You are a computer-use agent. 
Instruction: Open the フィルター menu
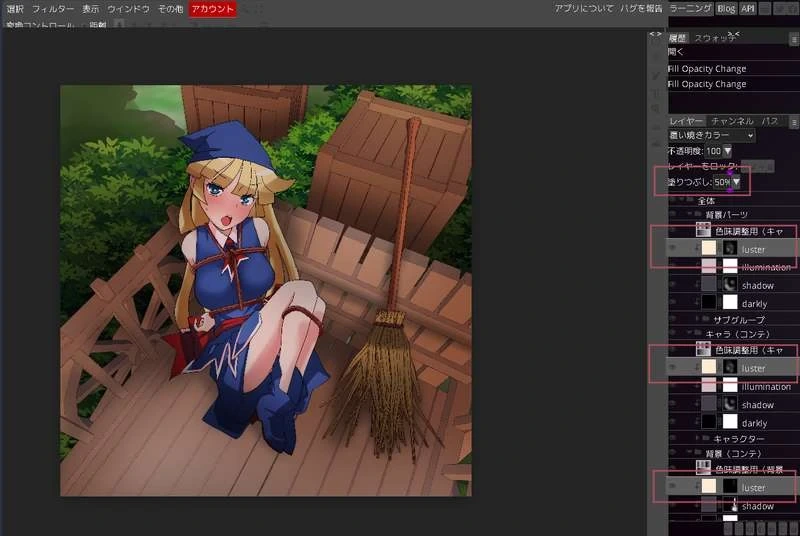pos(53,9)
